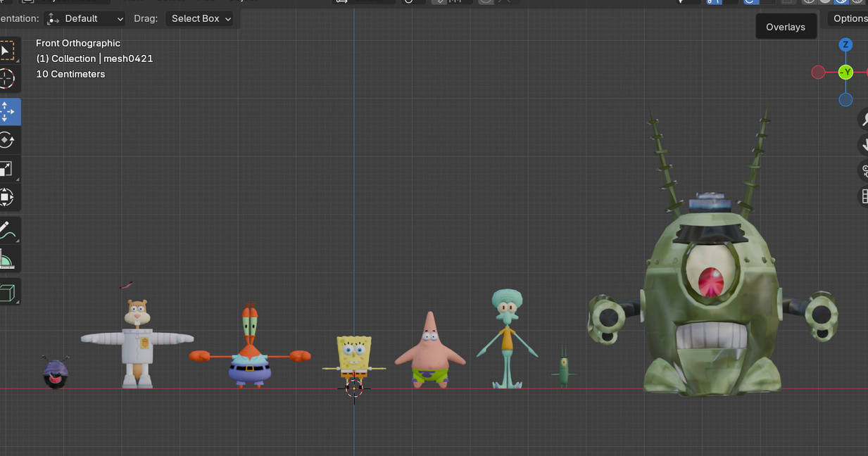The image size is (868, 456).
Task: Choose the Measure tool
Action: coord(6,259)
